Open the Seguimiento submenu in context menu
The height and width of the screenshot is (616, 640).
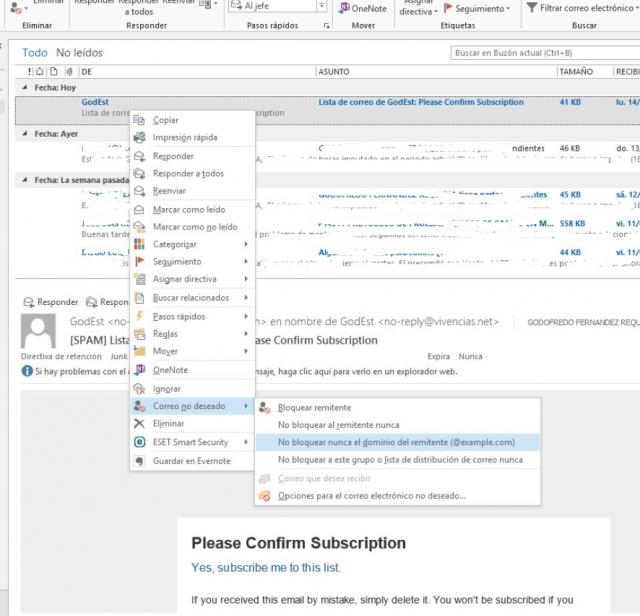click(192, 262)
